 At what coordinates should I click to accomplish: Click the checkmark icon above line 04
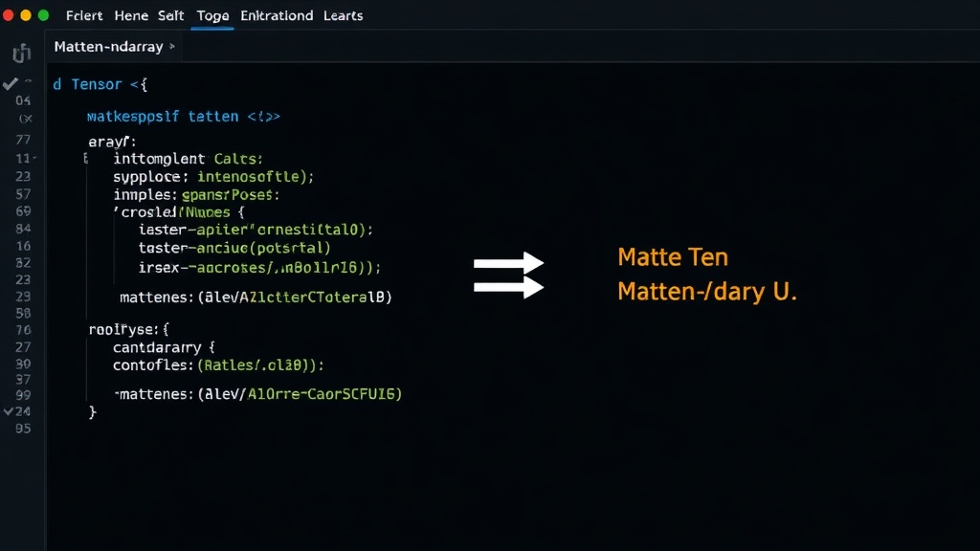pos(10,83)
